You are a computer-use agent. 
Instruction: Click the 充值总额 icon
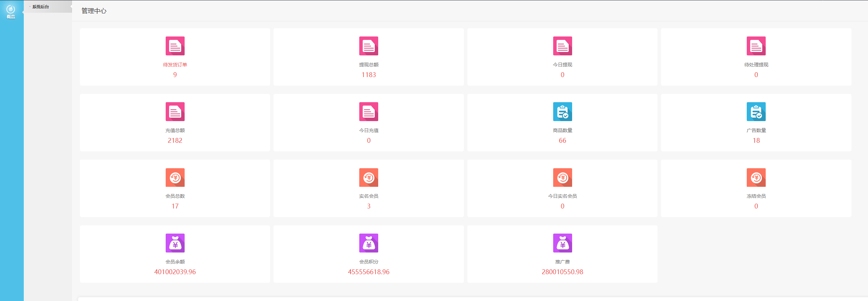175,111
